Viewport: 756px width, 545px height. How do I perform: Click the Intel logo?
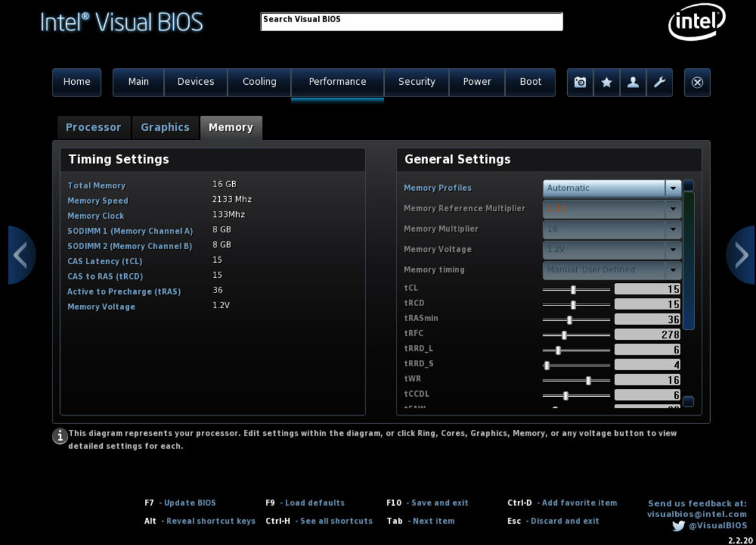point(697,22)
